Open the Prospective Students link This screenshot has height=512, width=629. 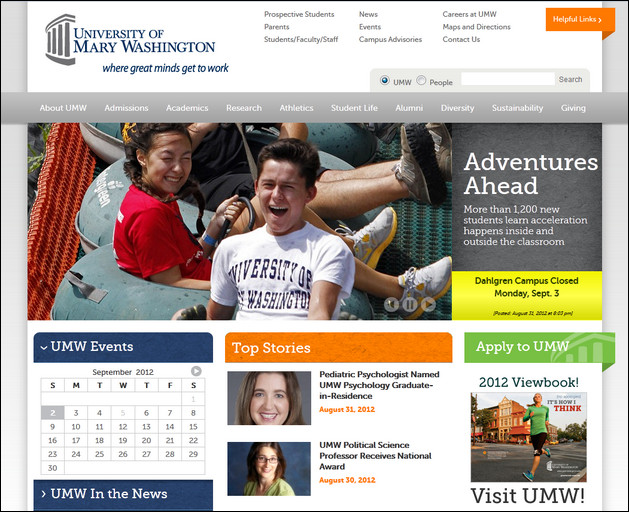click(x=299, y=15)
